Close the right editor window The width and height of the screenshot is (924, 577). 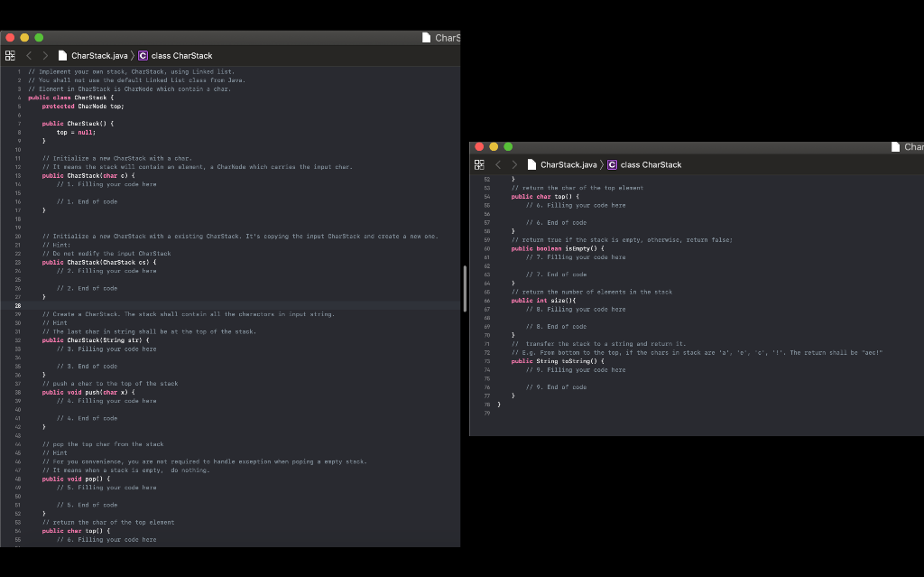click(479, 147)
